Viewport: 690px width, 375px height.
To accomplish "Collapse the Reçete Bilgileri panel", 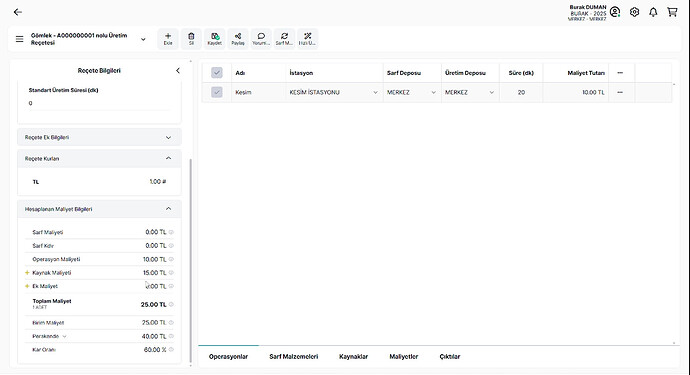I will [178, 70].
